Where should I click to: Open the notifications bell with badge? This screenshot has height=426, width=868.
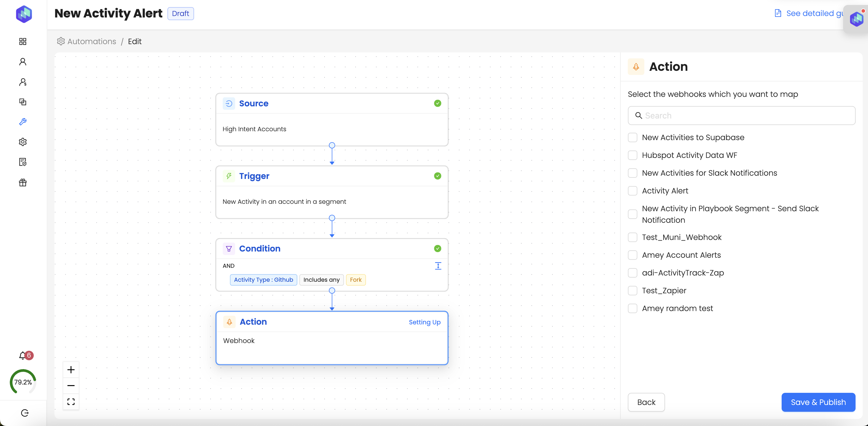click(23, 355)
